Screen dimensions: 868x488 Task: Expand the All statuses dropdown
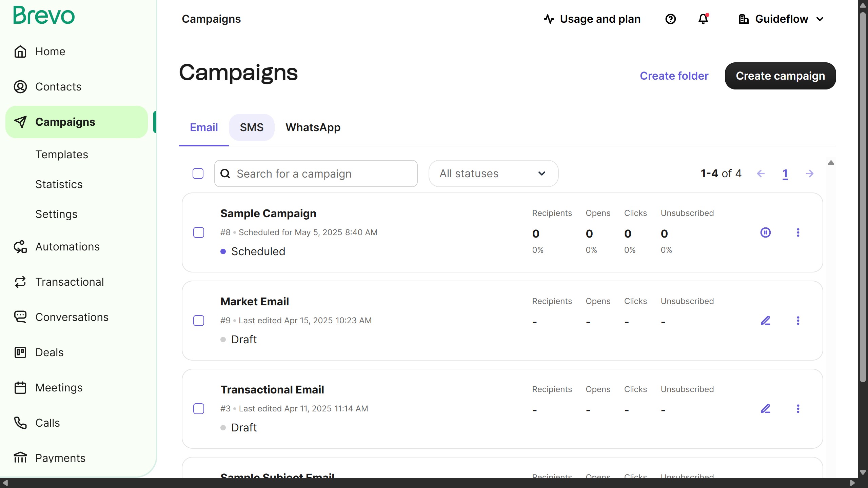493,174
